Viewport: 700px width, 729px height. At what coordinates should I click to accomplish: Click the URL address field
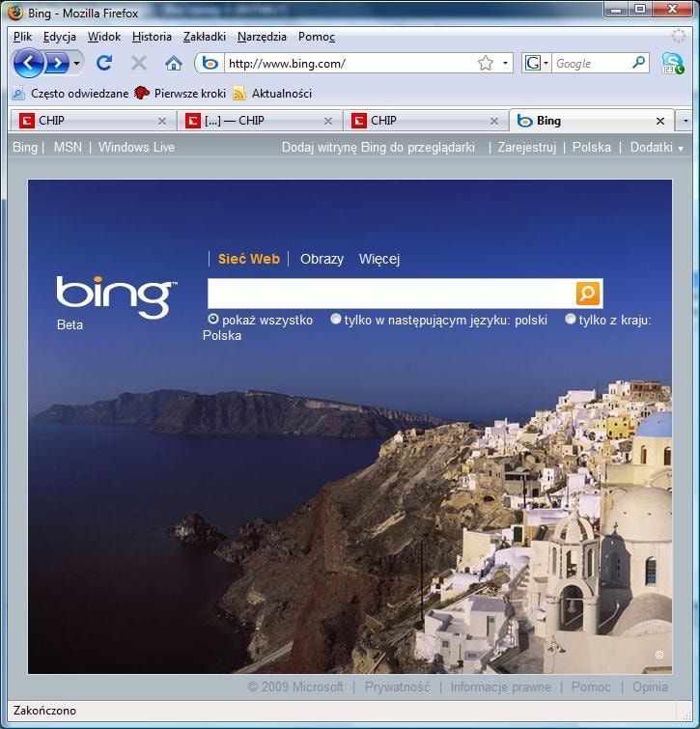click(x=350, y=63)
